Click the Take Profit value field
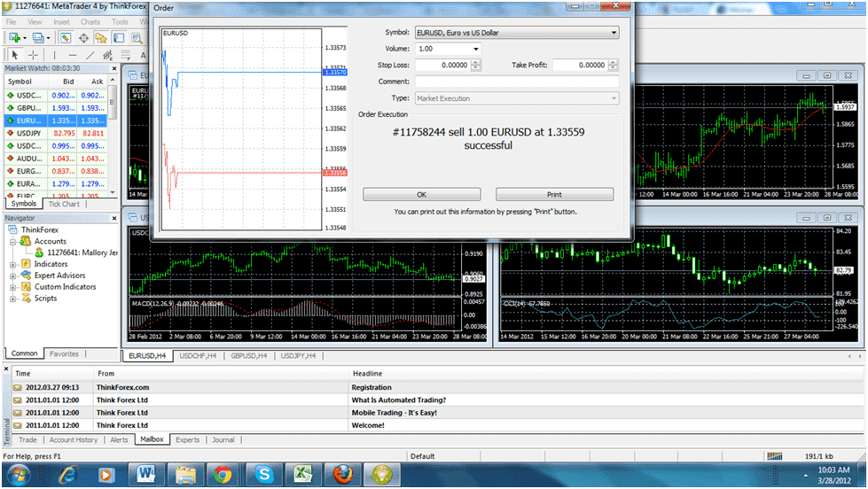Screen dimensions: 868x489 pyautogui.click(x=580, y=65)
